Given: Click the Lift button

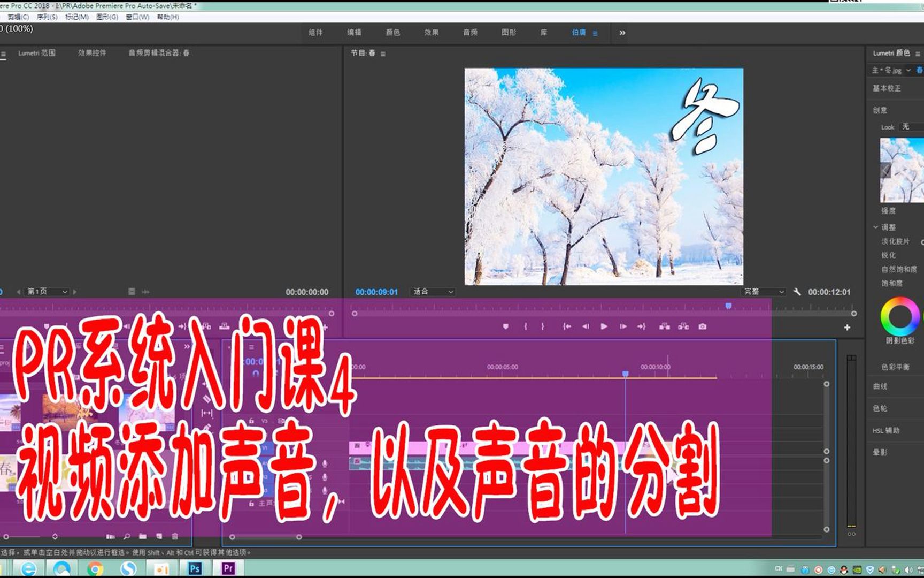Looking at the screenshot, I should (665, 326).
